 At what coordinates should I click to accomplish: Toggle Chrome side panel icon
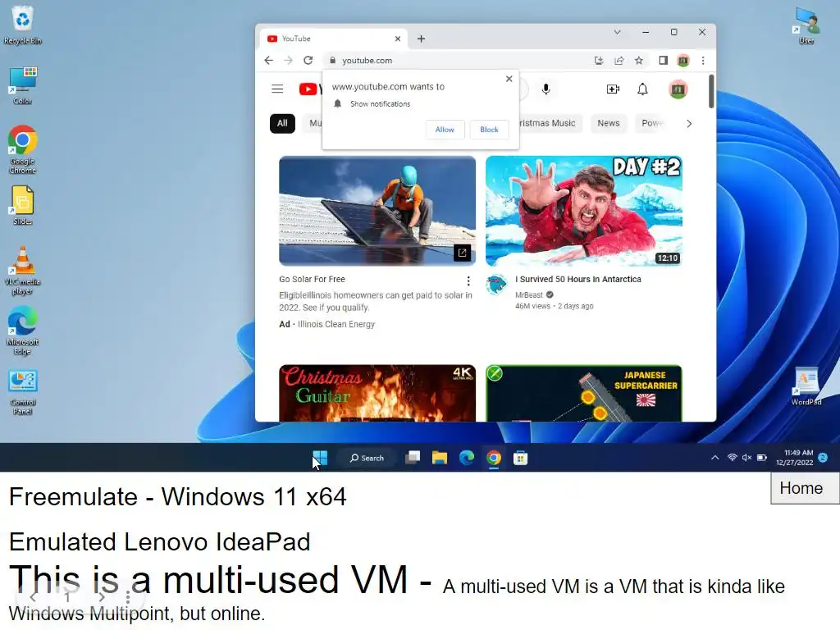point(663,61)
